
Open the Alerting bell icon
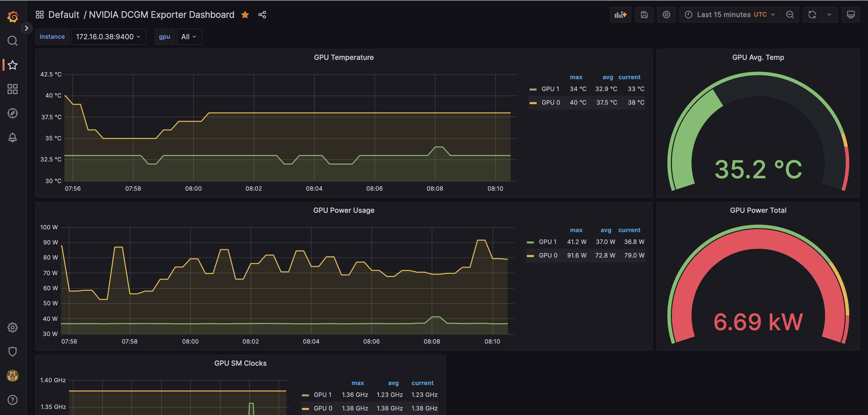[x=13, y=137]
